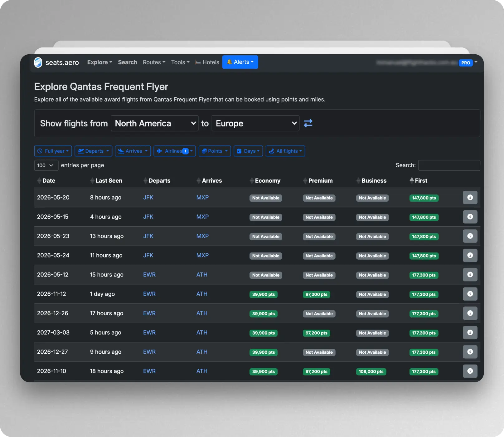Click the Alerts button
Image resolution: width=504 pixels, height=437 pixels.
[x=240, y=62]
